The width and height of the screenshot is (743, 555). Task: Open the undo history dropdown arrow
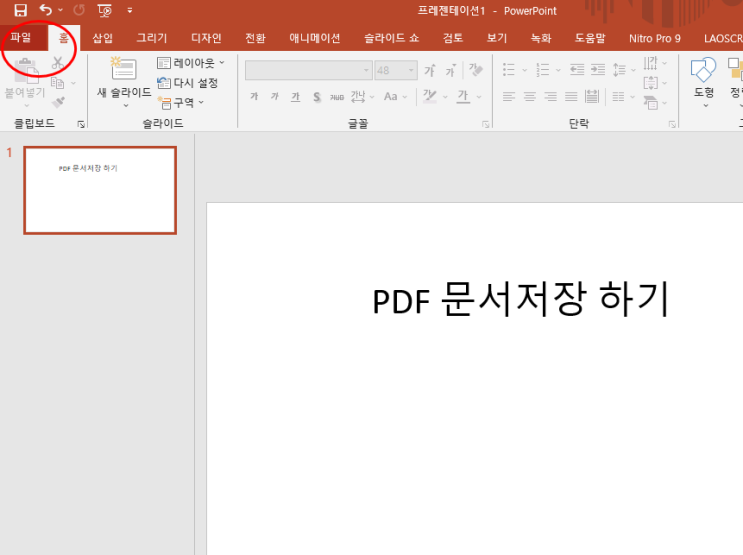[x=60, y=10]
